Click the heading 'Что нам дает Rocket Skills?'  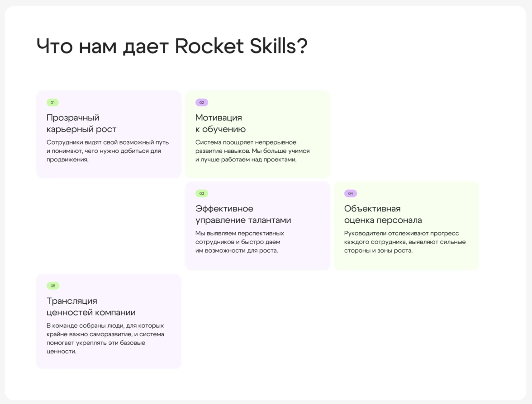click(x=172, y=46)
